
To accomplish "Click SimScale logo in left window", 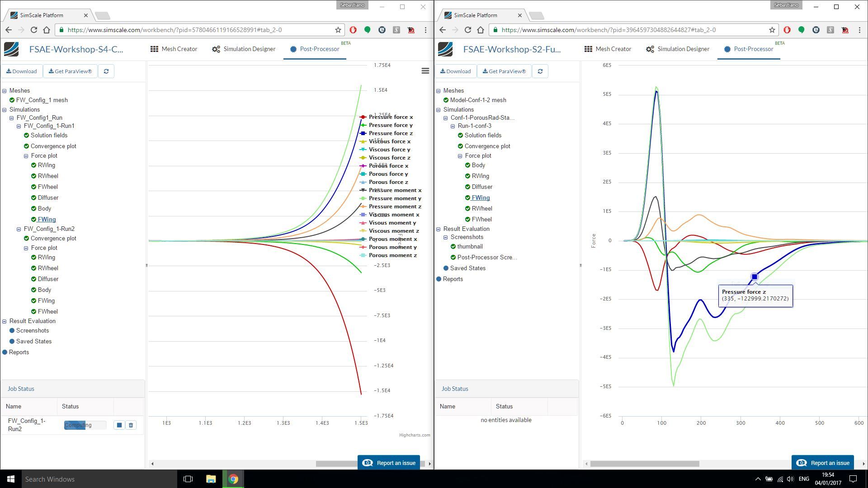I will coord(11,49).
